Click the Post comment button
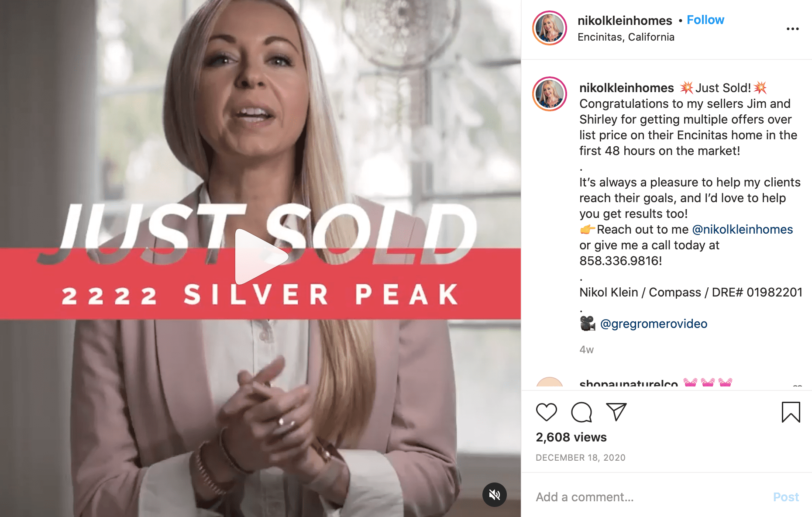 tap(786, 497)
